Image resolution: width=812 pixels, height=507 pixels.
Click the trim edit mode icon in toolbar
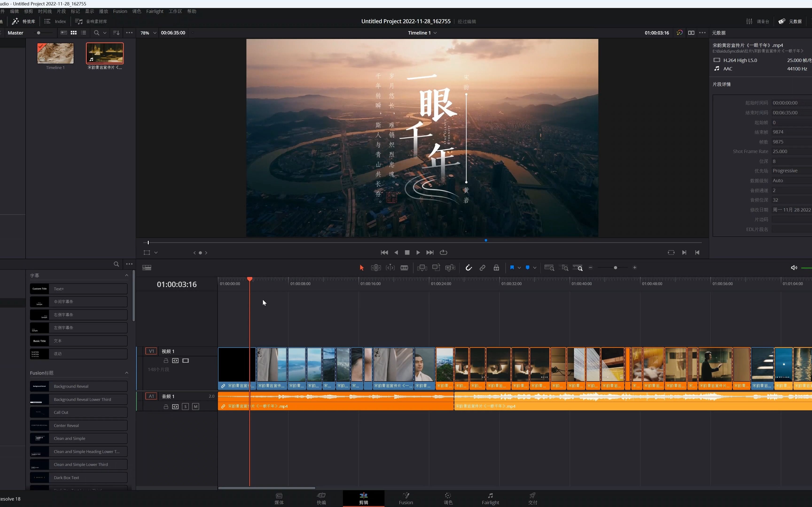[x=376, y=268]
